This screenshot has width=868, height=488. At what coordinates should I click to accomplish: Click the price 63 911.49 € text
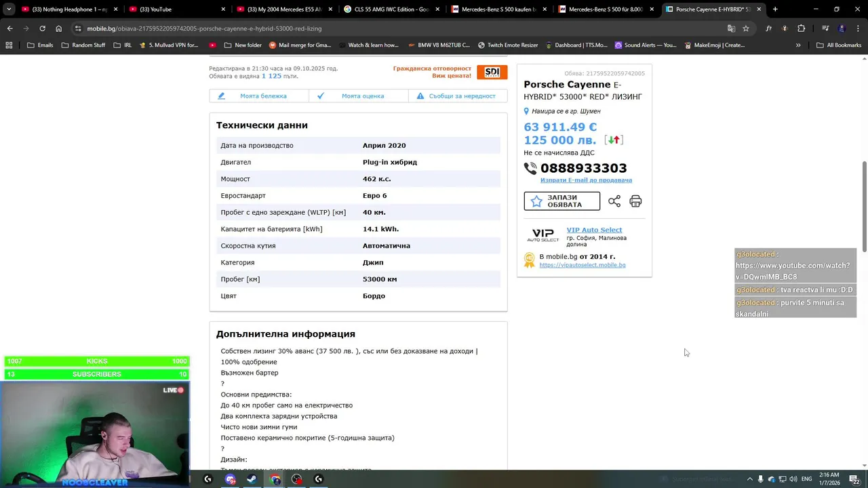(560, 127)
